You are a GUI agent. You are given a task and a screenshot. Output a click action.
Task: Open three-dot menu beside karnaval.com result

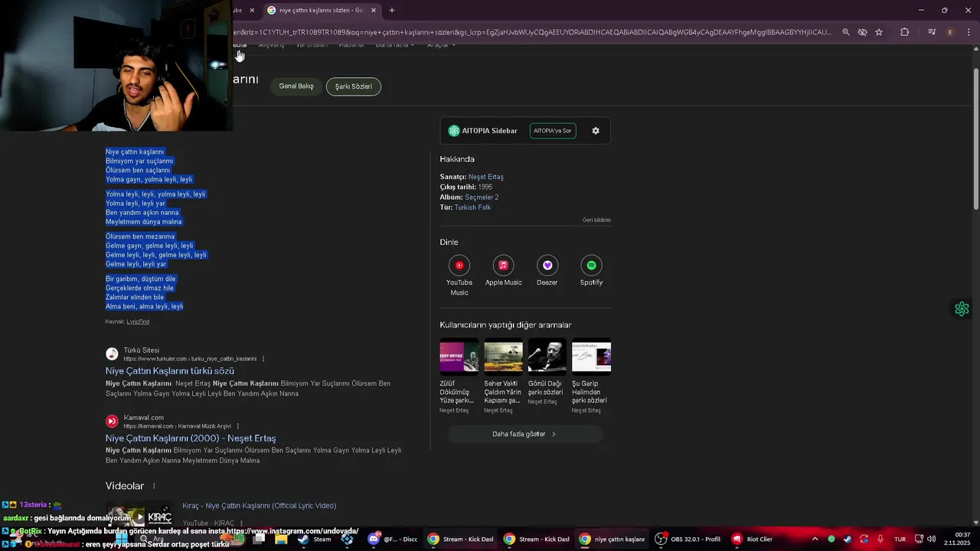point(237,426)
